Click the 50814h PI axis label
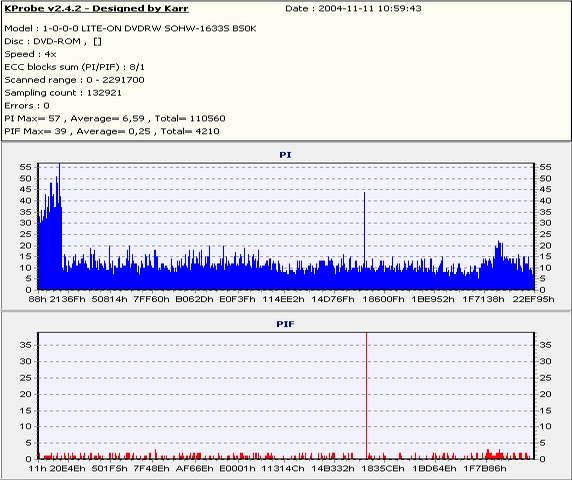Screen dimensions: 572x480 (x=109, y=299)
